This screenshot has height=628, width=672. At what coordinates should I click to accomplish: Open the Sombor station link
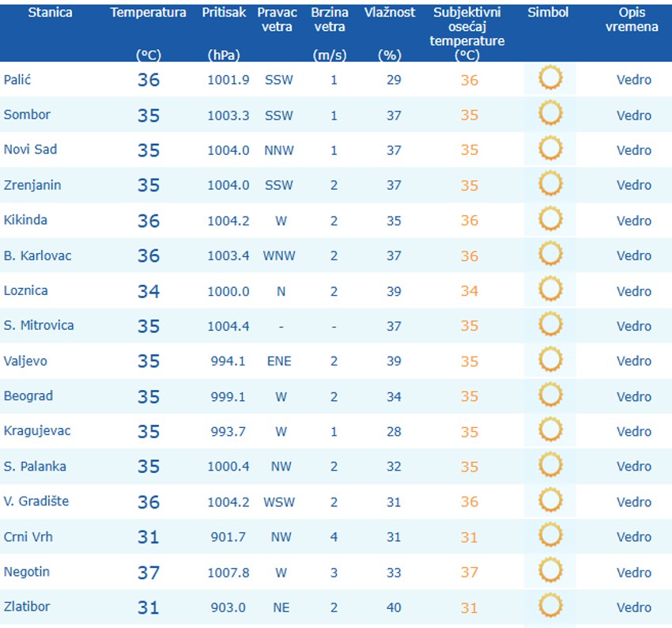27,115
